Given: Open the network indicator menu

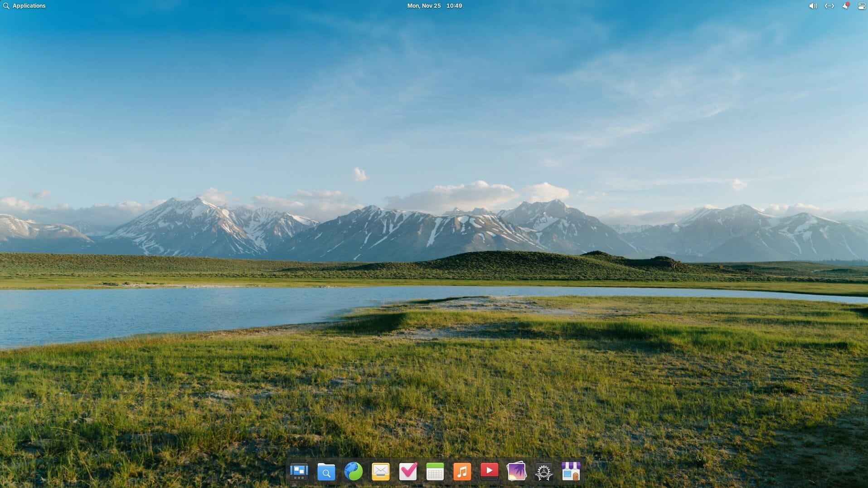Looking at the screenshot, I should (829, 6).
